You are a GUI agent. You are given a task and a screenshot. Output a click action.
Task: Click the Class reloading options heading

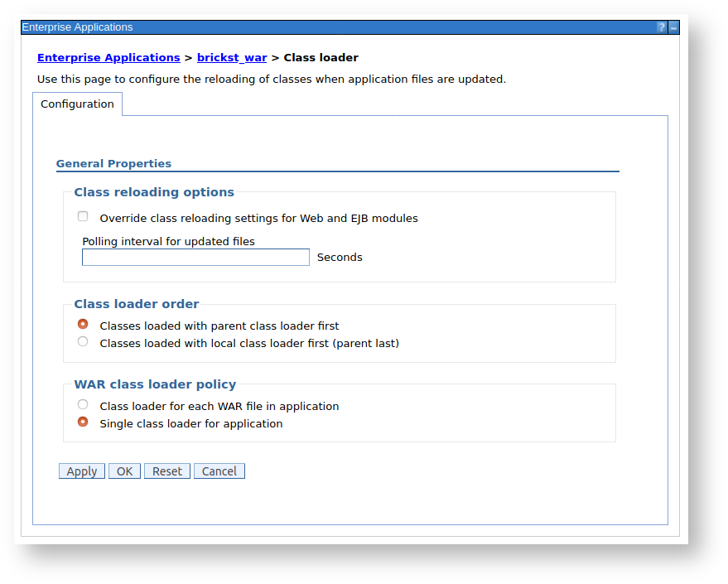point(154,191)
